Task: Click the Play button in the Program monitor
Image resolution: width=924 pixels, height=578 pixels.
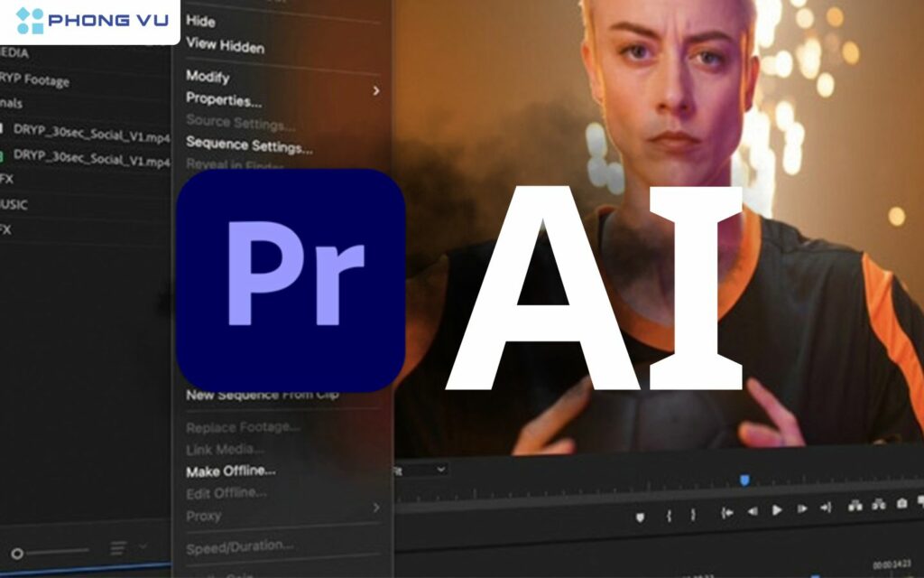Action: click(x=778, y=509)
